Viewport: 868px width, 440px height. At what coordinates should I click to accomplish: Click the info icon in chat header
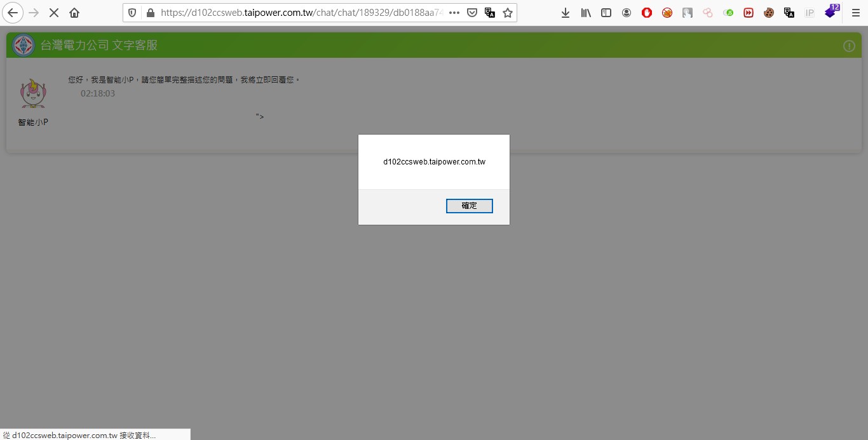pos(849,46)
